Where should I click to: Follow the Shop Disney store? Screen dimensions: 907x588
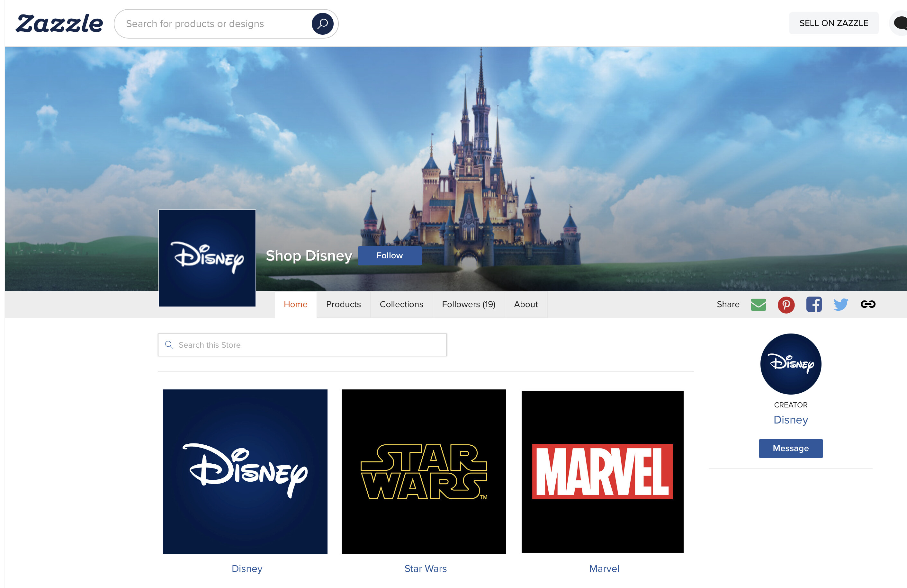pos(390,256)
